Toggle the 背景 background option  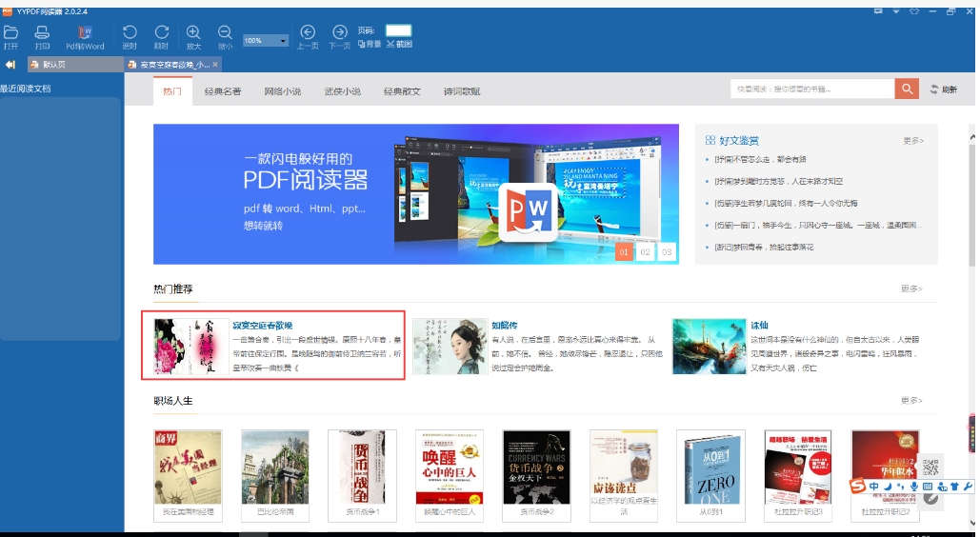[x=370, y=44]
